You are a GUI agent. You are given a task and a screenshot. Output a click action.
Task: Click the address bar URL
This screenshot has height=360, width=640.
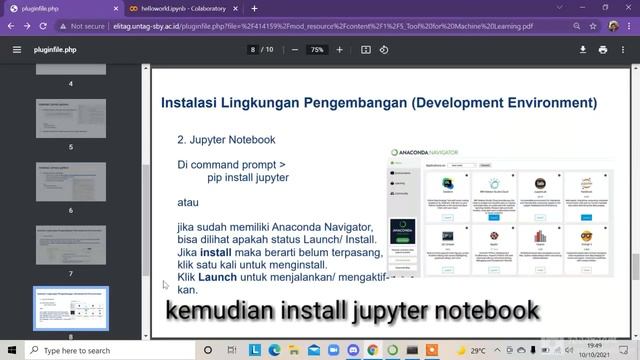pyautogui.click(x=323, y=26)
